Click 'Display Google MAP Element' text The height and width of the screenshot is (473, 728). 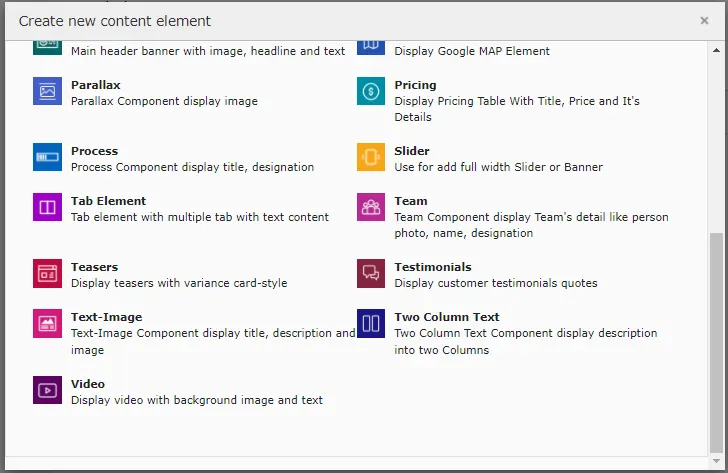pyautogui.click(x=472, y=51)
